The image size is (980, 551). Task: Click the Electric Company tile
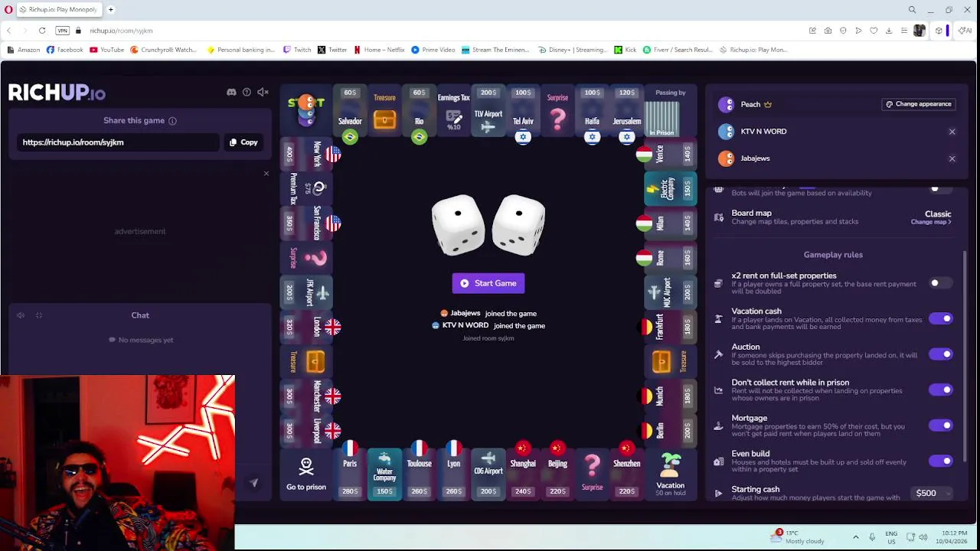click(x=670, y=188)
